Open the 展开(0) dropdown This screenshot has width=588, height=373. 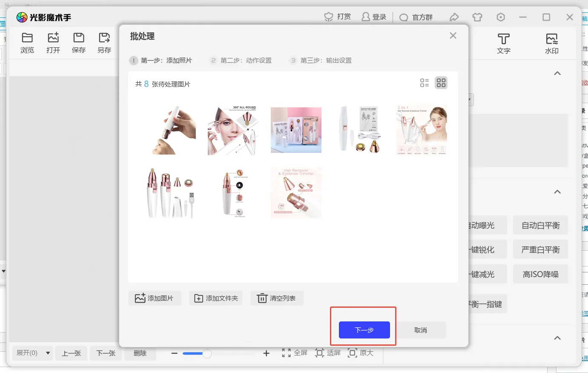(x=33, y=353)
